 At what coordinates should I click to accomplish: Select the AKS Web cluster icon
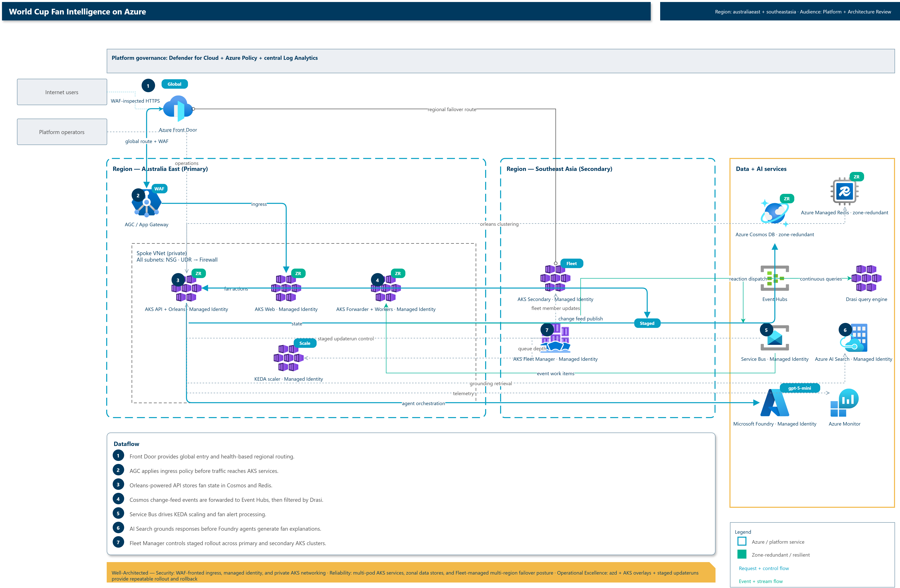click(x=286, y=288)
